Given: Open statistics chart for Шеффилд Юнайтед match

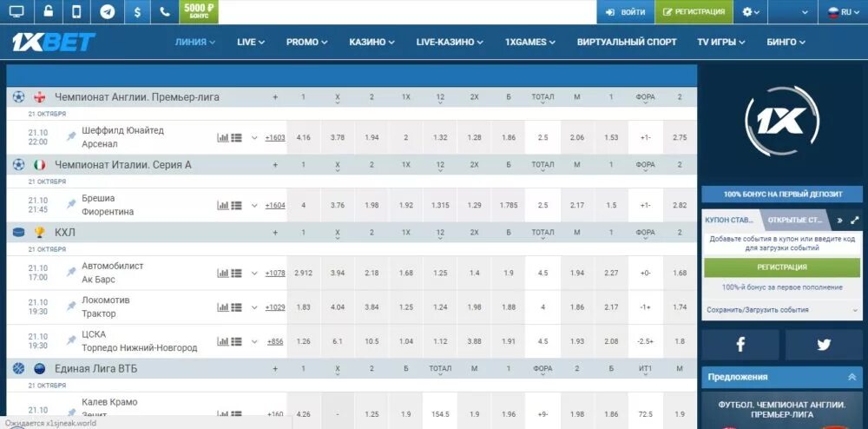Looking at the screenshot, I should 222,138.
